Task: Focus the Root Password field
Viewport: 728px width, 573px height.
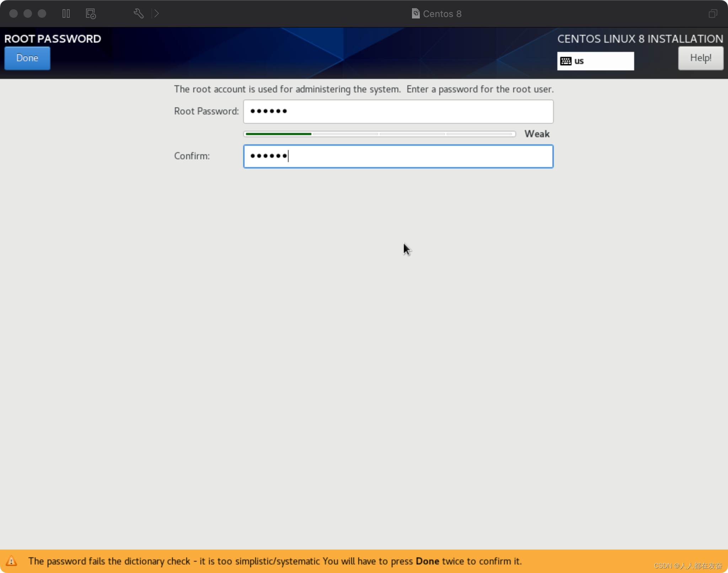Action: tap(398, 111)
